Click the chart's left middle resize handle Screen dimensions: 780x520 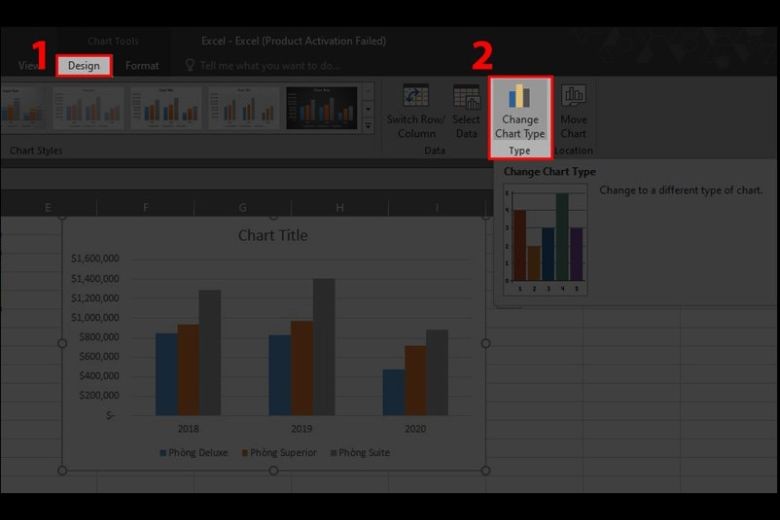pos(62,343)
